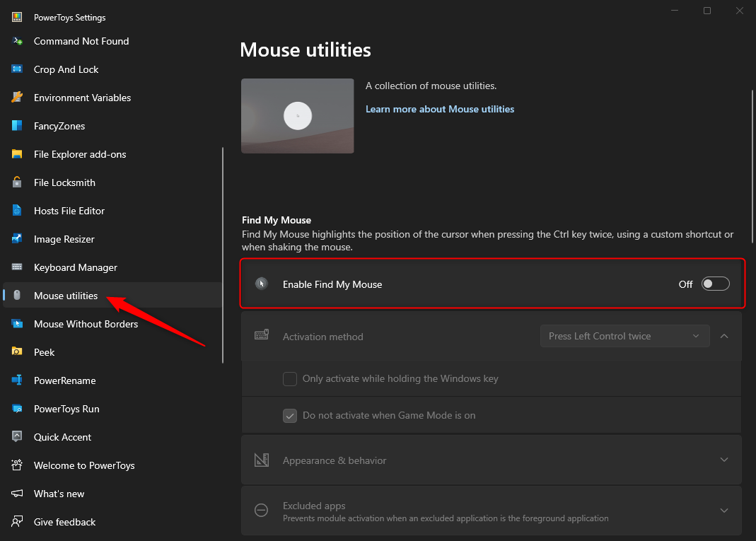
Task: Click the Crop And Lock icon
Action: 18,69
